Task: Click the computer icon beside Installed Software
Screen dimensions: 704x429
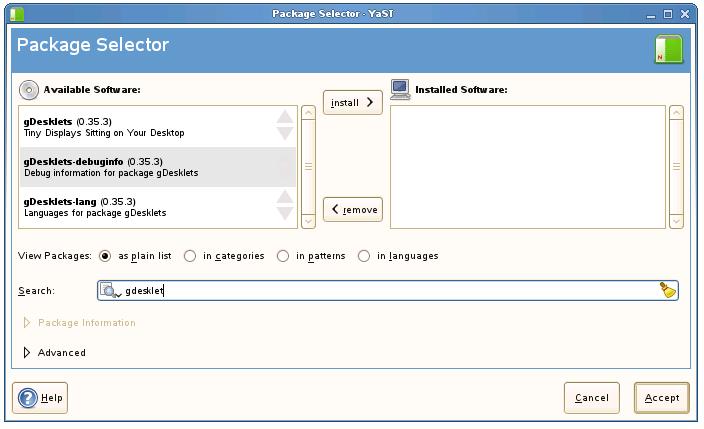Action: 400,89
